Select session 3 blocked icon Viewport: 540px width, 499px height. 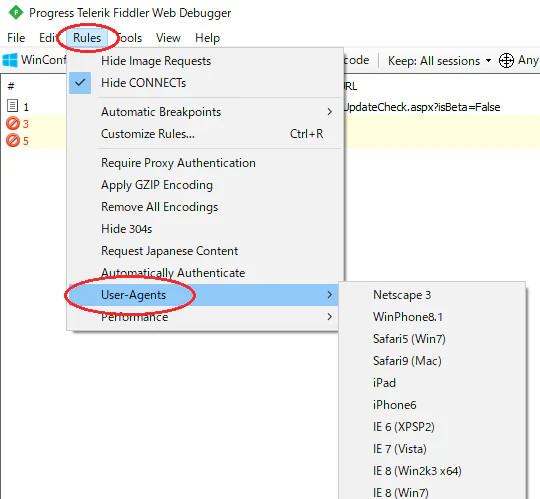click(13, 123)
